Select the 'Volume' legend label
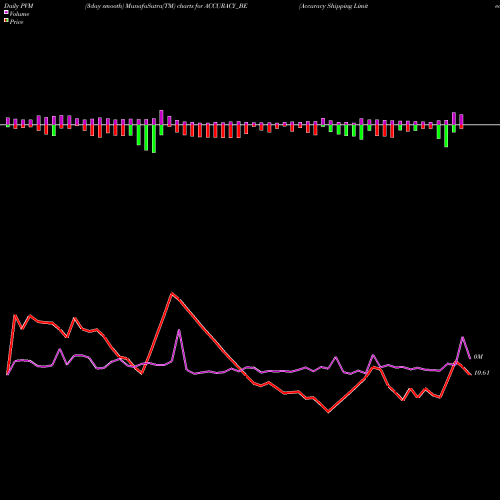500x500 pixels. tap(19, 14)
